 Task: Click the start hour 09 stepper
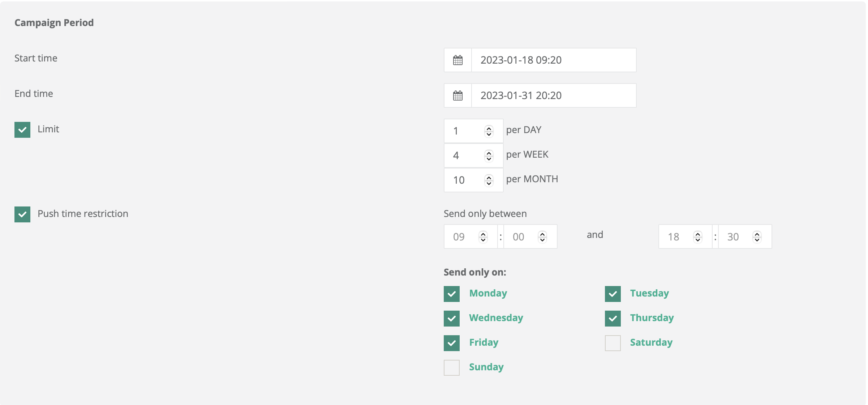(483, 237)
